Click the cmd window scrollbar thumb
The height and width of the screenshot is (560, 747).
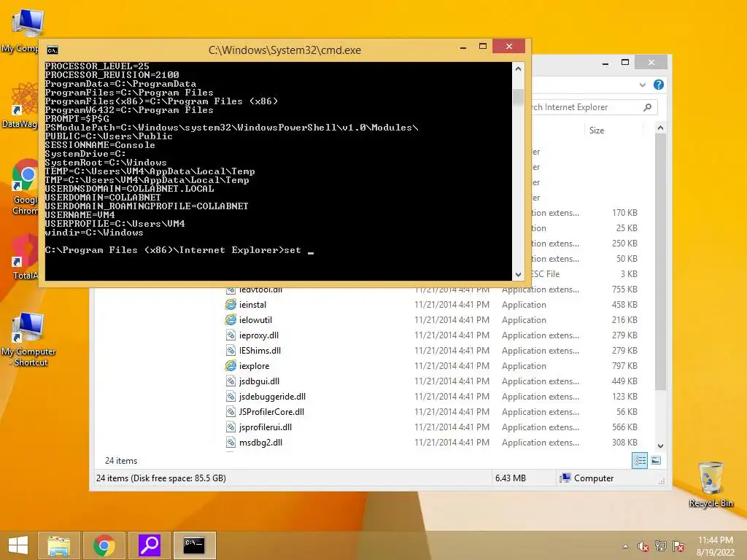519,96
